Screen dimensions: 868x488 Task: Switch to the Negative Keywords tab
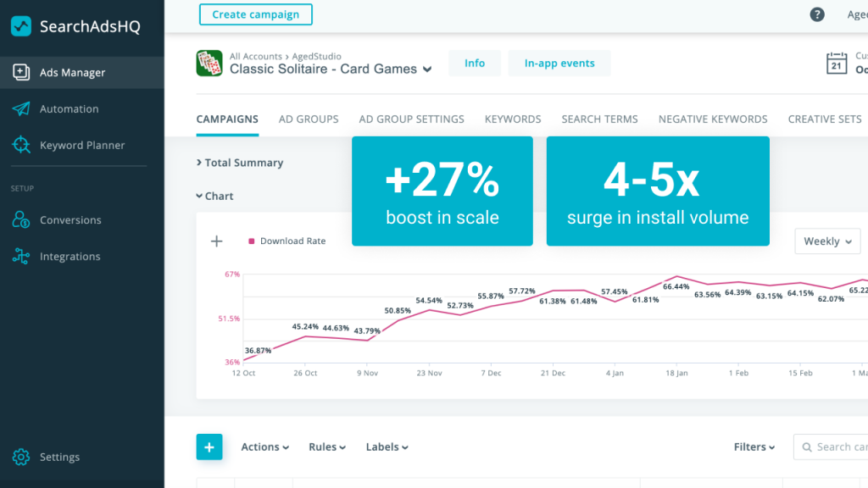click(712, 119)
